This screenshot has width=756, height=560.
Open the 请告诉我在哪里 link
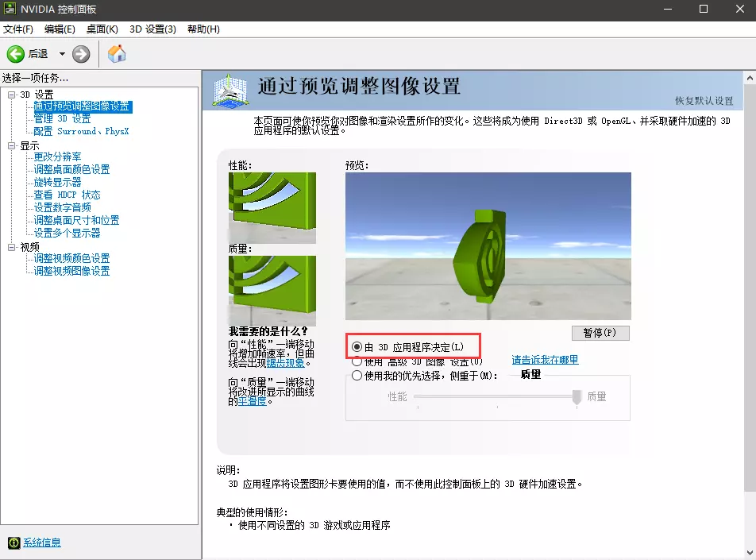click(x=546, y=360)
